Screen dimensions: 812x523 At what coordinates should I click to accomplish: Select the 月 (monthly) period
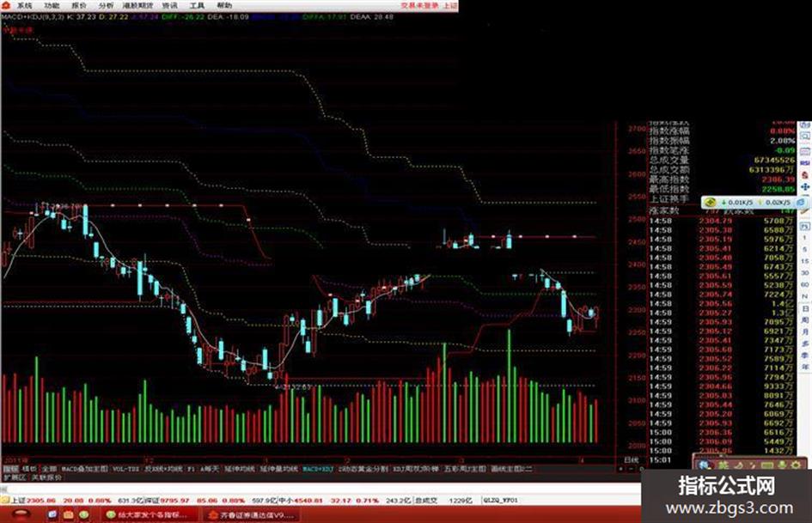(x=805, y=331)
